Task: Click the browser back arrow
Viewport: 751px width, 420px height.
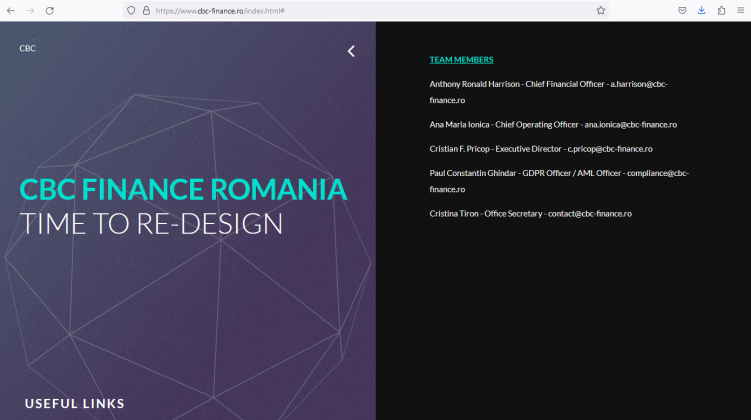Action: coord(11,10)
